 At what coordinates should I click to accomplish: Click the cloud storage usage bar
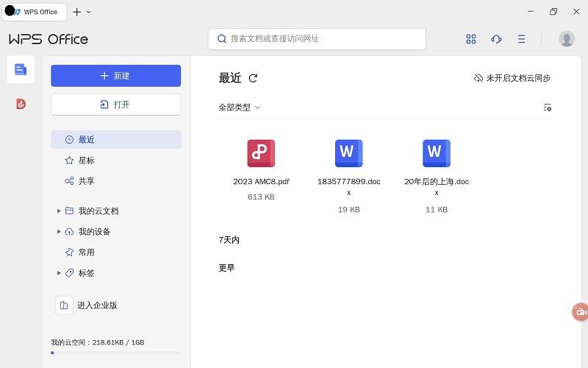click(x=115, y=353)
